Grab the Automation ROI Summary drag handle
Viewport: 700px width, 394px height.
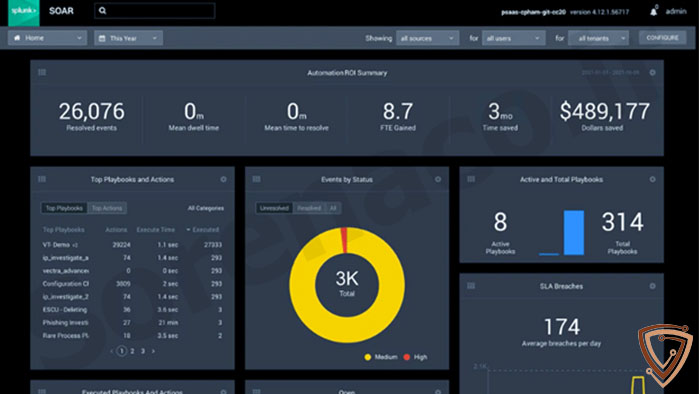coord(42,72)
